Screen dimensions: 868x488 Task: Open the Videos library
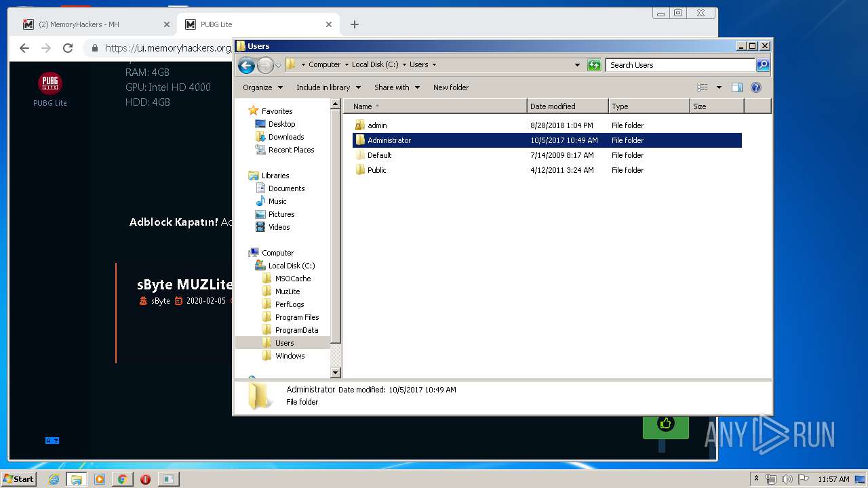tap(279, 227)
